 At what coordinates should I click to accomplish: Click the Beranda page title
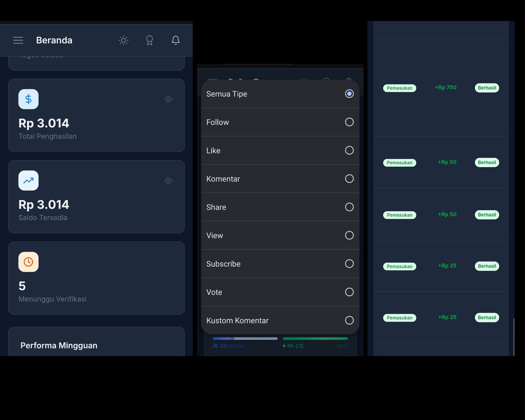pos(54,40)
